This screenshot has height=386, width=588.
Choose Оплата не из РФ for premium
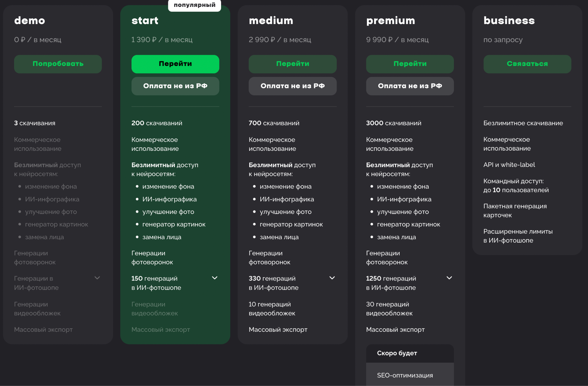[x=410, y=86]
